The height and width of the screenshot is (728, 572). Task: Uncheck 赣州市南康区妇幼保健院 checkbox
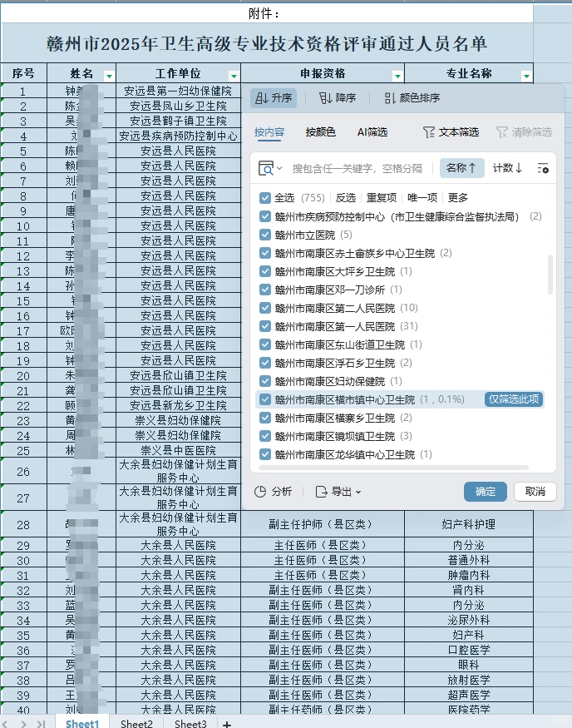coord(265,382)
